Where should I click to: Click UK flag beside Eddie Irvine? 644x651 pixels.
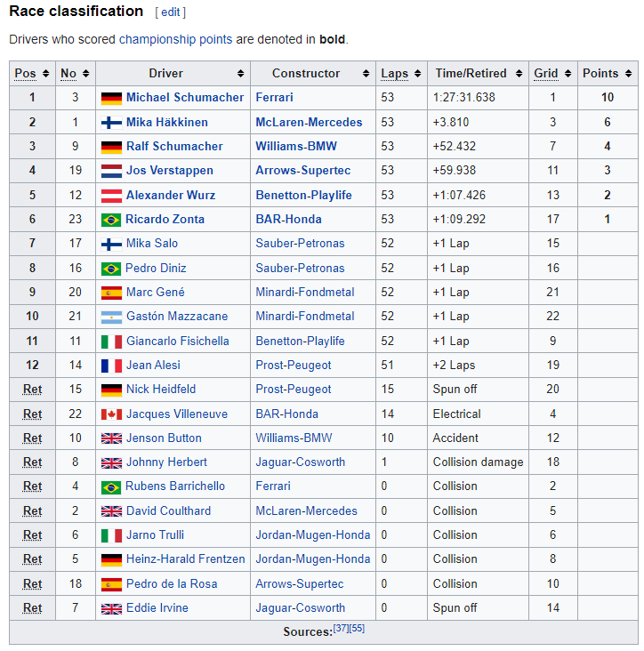point(112,608)
